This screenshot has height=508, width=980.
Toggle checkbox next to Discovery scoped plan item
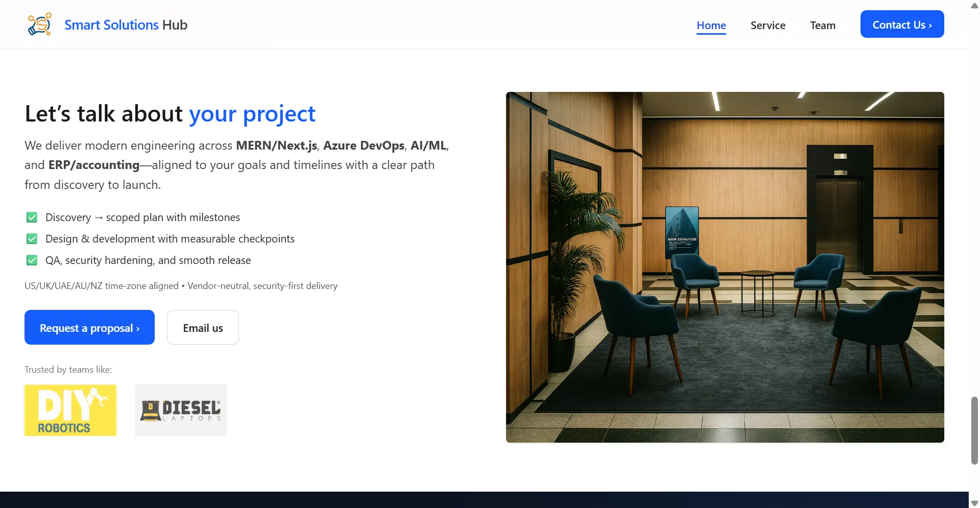(x=31, y=217)
